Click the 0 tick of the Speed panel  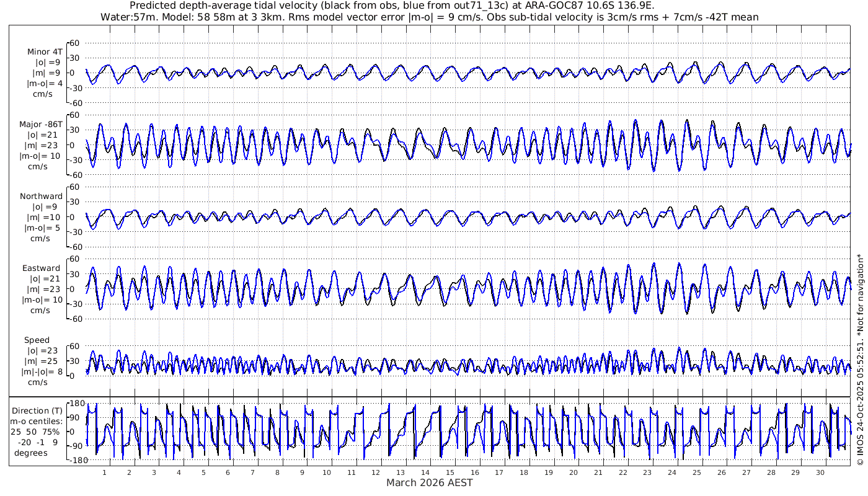click(73, 376)
